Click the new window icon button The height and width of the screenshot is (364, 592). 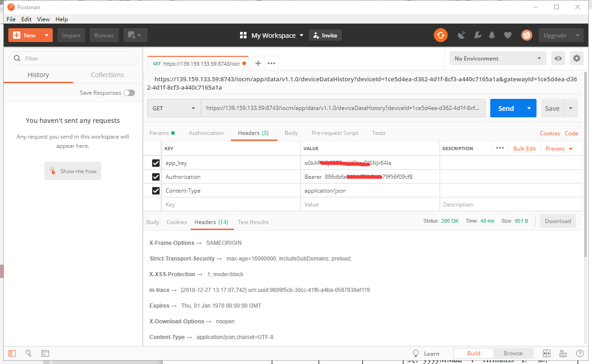click(x=131, y=35)
